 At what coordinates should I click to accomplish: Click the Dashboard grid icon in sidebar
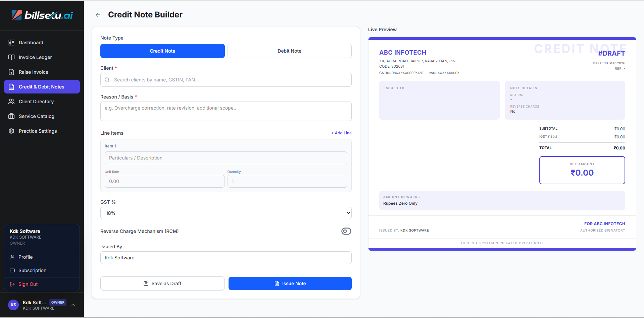[x=11, y=43]
